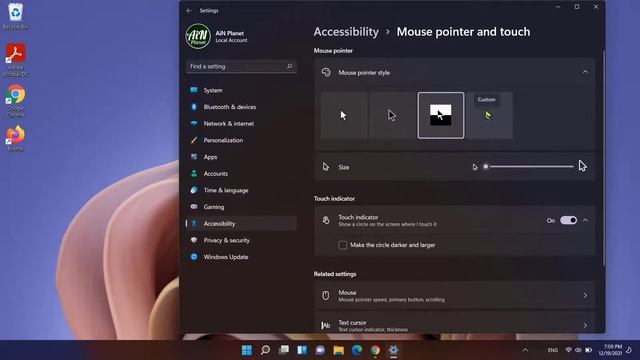Click the mouse icon in Related settings
Image resolution: width=640 pixels, height=360 pixels.
pyautogui.click(x=325, y=296)
